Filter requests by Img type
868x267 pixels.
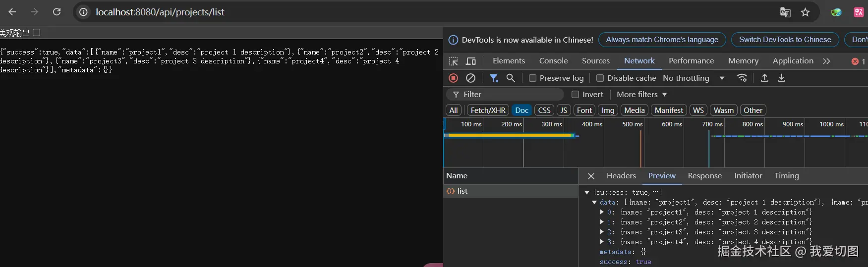tap(608, 110)
